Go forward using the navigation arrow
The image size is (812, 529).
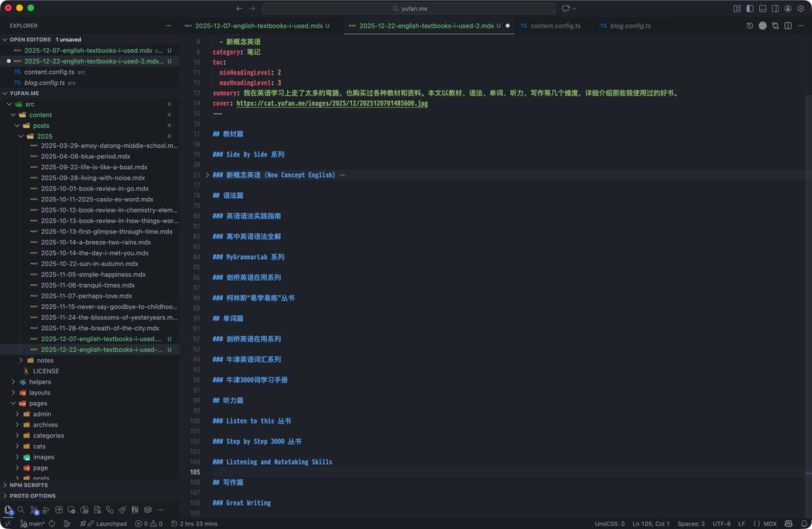click(252, 8)
